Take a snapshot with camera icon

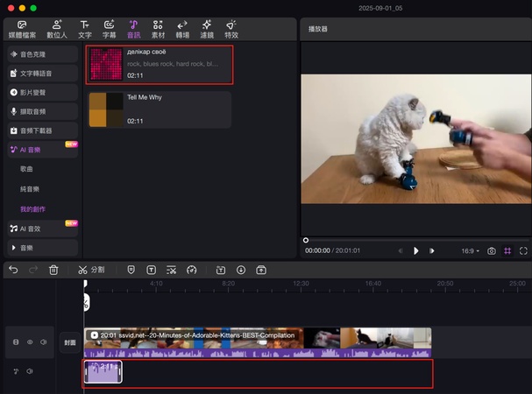pyautogui.click(x=492, y=251)
